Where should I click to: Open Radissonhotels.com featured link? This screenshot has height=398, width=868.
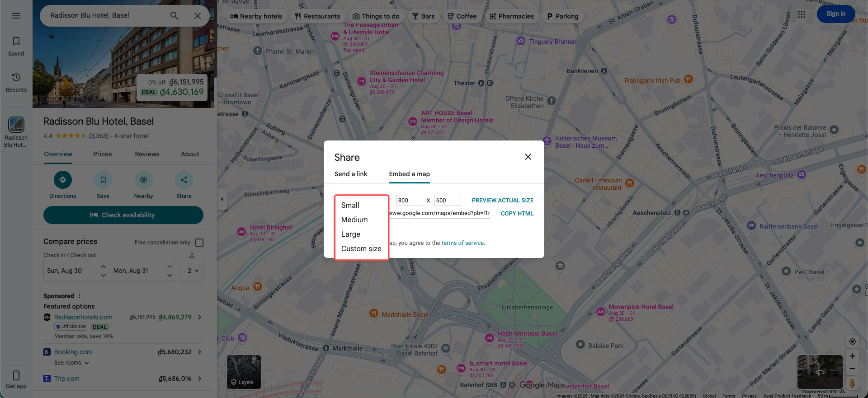[x=83, y=317]
